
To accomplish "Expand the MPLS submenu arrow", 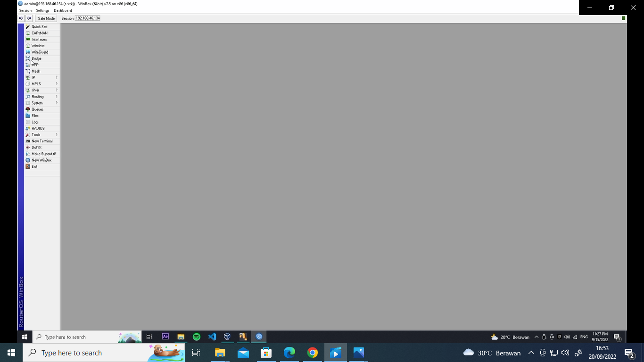I will point(57,84).
